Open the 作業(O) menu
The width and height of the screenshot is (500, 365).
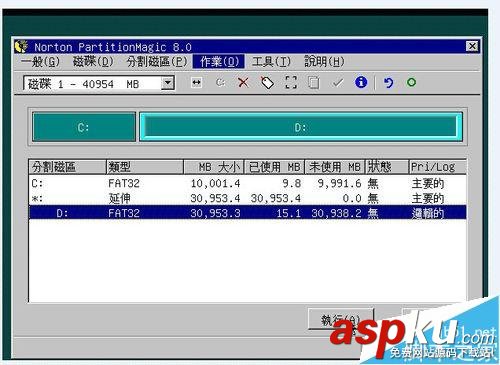pos(219,62)
